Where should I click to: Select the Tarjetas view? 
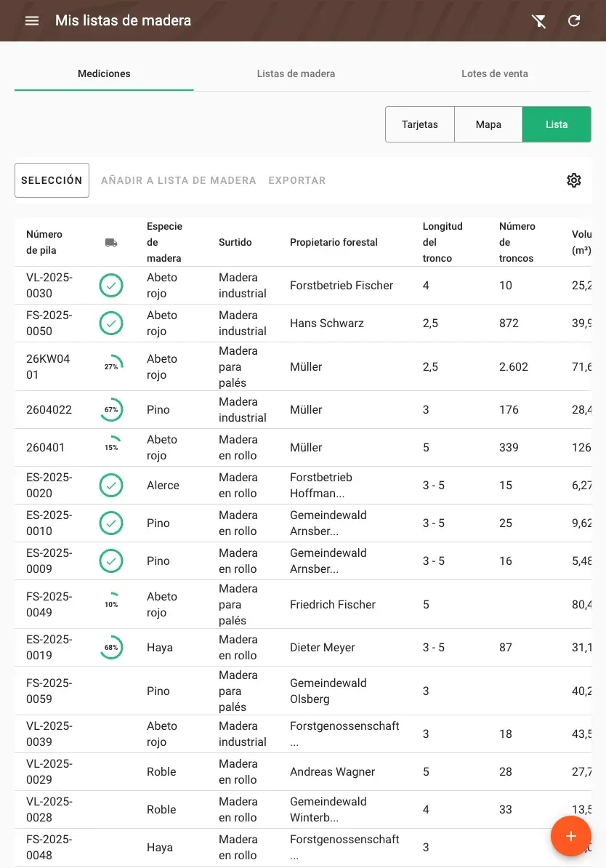click(x=419, y=124)
